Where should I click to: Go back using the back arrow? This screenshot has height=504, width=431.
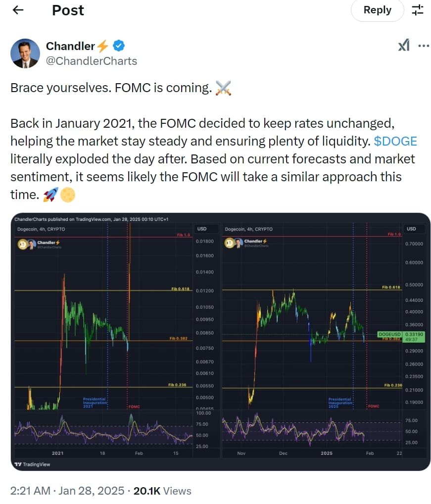[x=17, y=10]
